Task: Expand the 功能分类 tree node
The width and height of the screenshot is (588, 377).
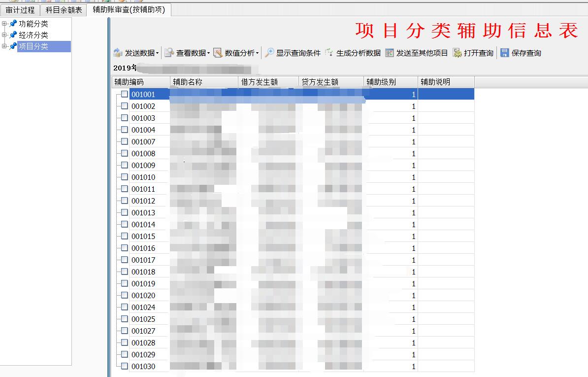Action: coord(4,24)
